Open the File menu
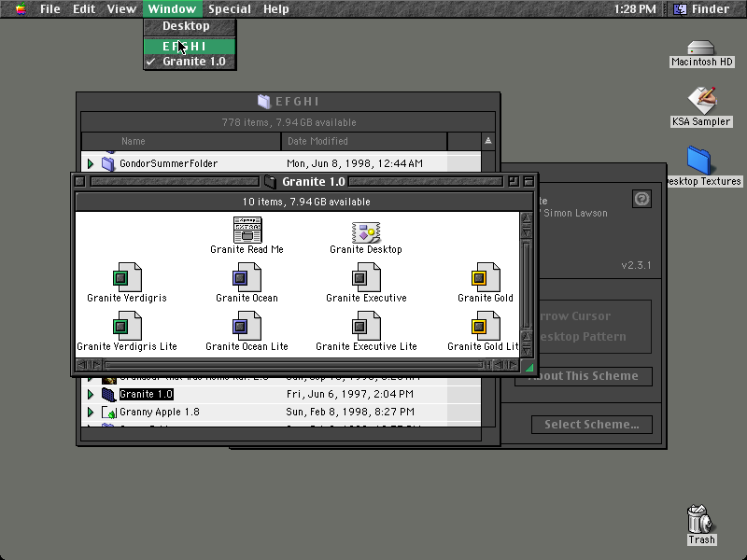Image resolution: width=747 pixels, height=560 pixels. (50, 9)
